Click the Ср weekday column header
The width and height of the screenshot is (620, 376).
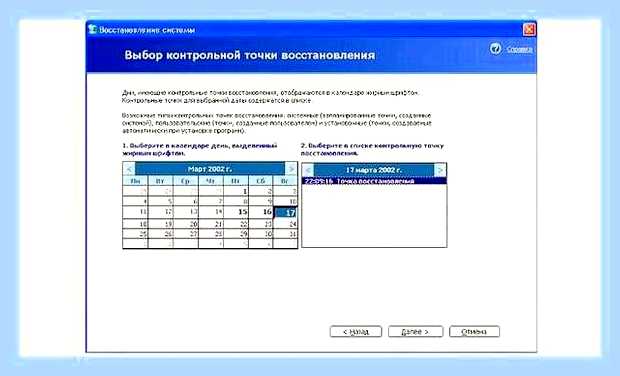tap(186, 181)
